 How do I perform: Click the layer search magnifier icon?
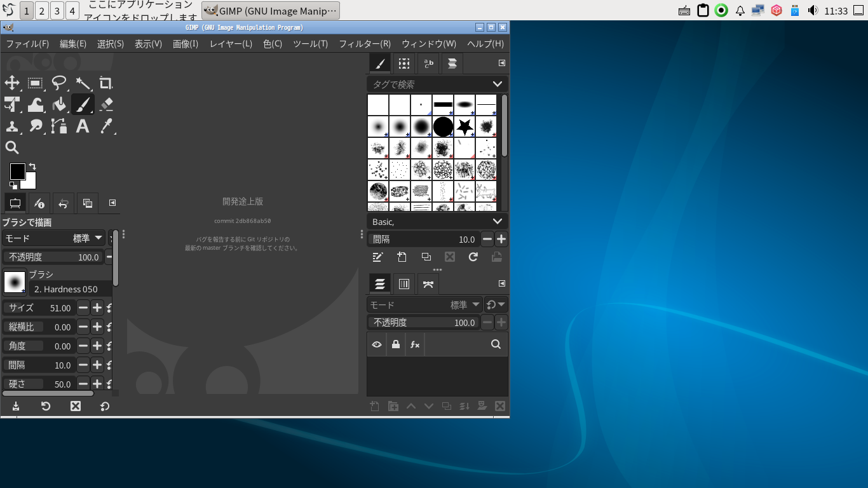click(496, 344)
